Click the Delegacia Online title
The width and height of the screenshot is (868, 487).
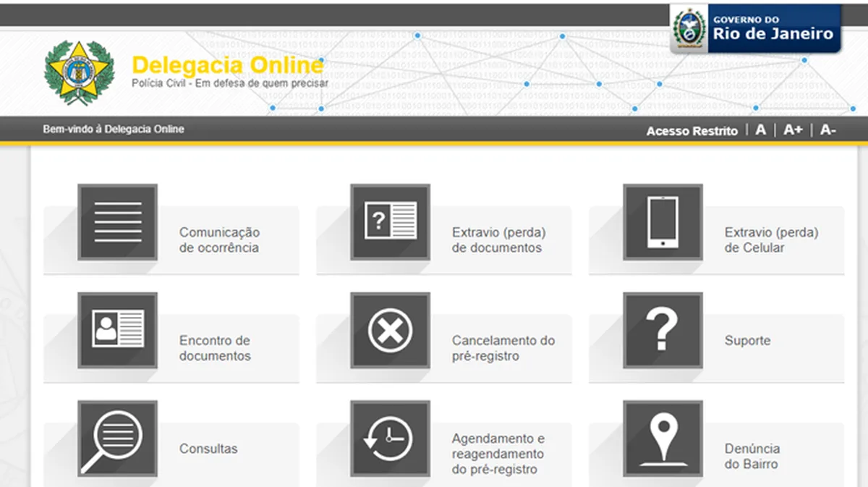pos(227,66)
